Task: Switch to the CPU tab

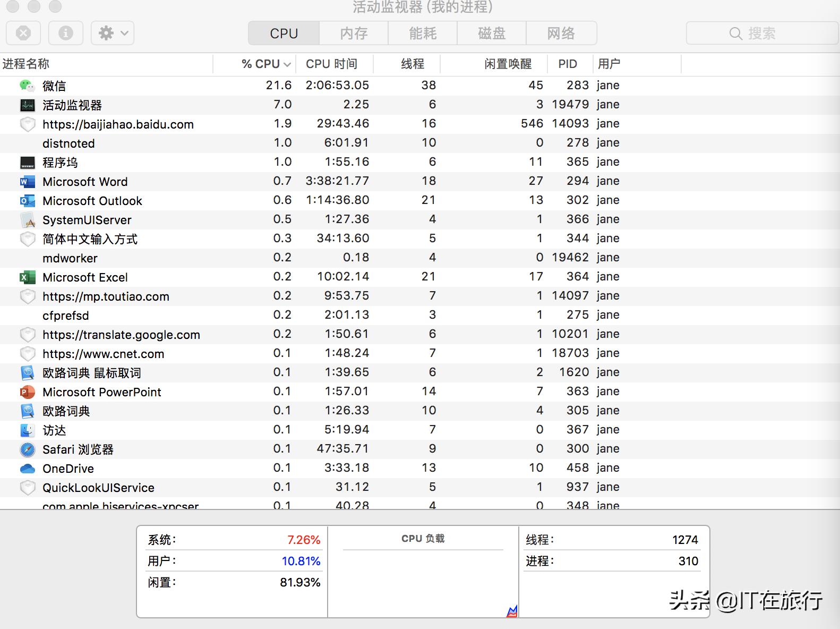Action: tap(284, 33)
